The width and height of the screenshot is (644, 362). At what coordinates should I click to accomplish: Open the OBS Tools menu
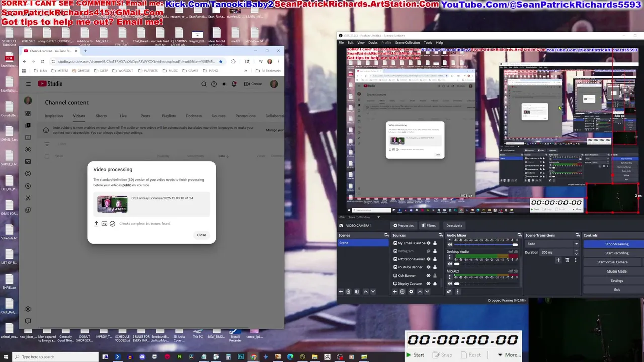(x=428, y=43)
